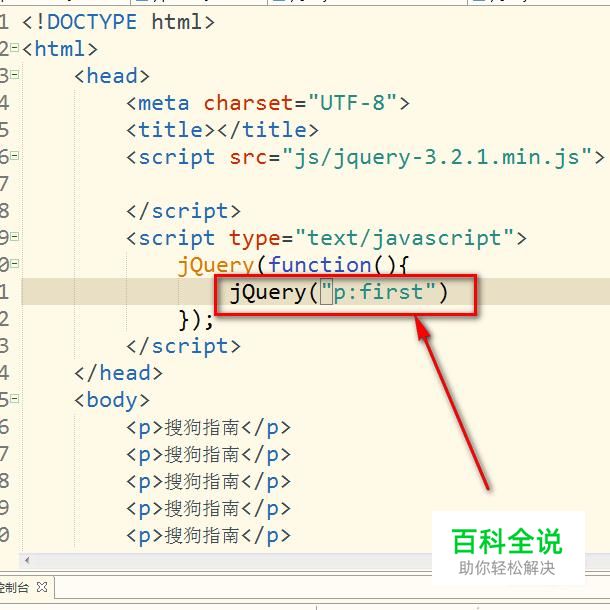Click the function keyword in jQuery(function(){
The width and height of the screenshot is (610, 610).
tap(319, 265)
